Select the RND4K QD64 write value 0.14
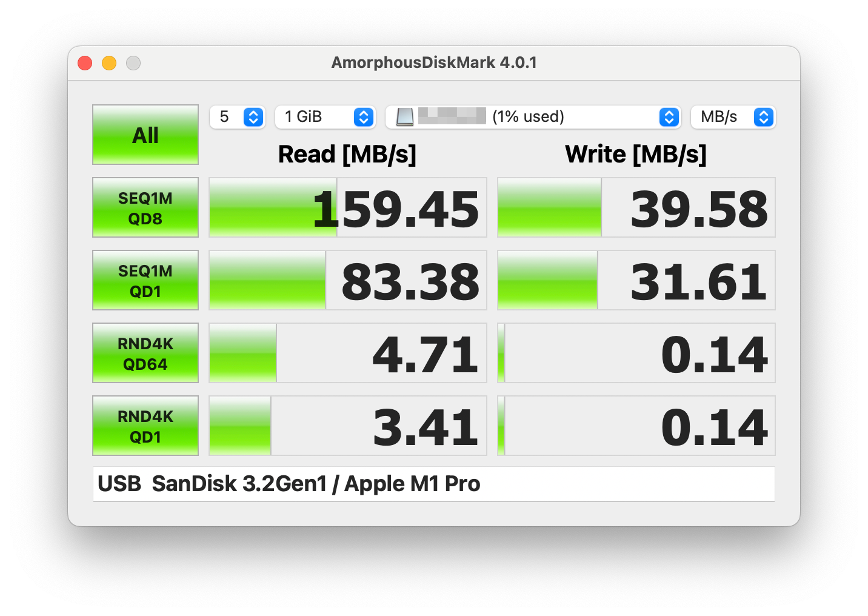The width and height of the screenshot is (868, 616). [x=636, y=353]
